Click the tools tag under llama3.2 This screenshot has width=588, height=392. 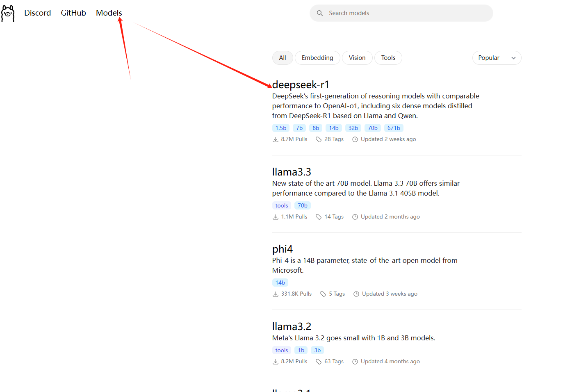point(282,350)
